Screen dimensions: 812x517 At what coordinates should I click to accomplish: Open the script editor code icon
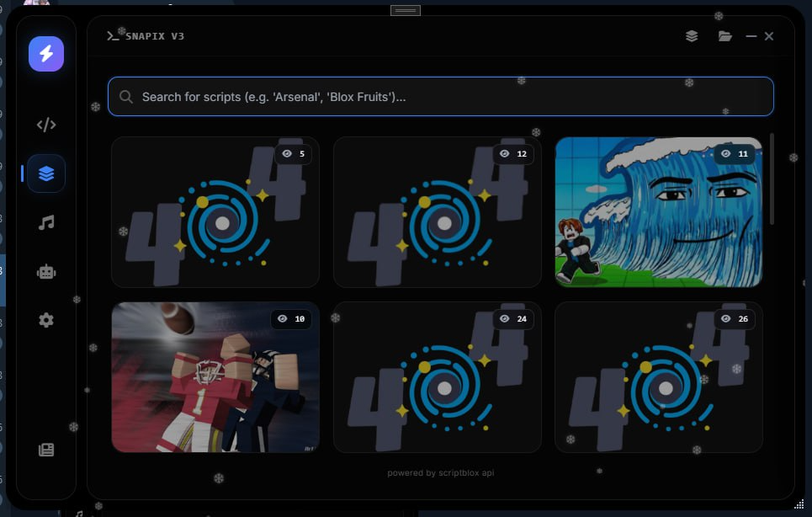(45, 124)
